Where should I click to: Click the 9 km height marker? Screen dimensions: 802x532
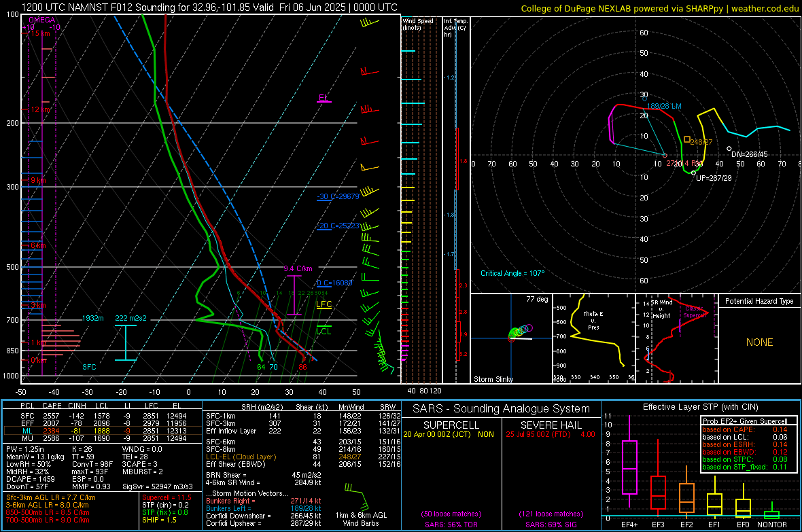[x=38, y=180]
